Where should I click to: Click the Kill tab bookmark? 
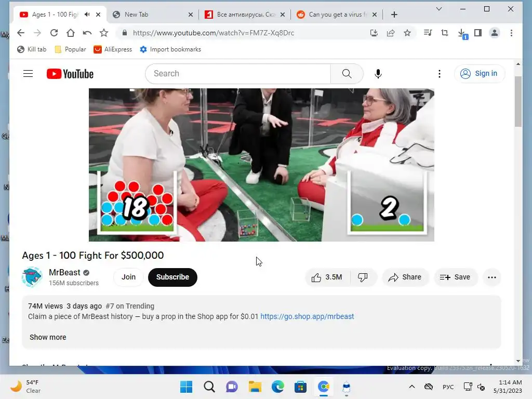click(32, 49)
